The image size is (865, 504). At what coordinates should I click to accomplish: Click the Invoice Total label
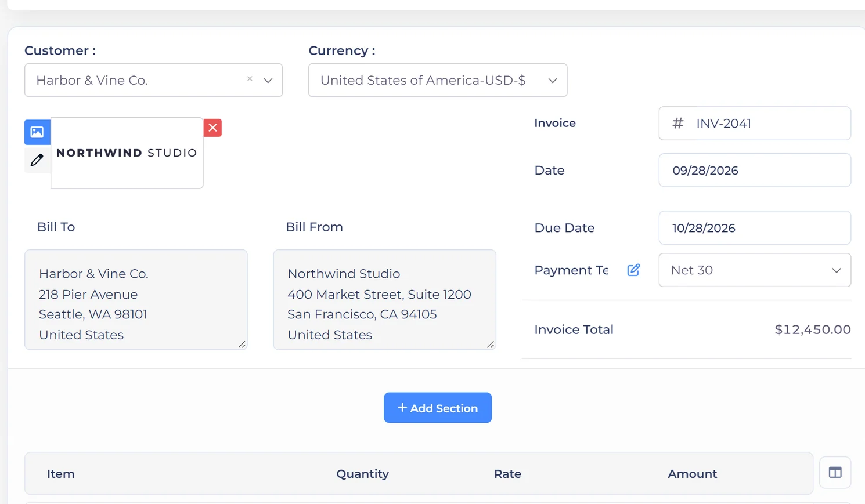point(574,329)
